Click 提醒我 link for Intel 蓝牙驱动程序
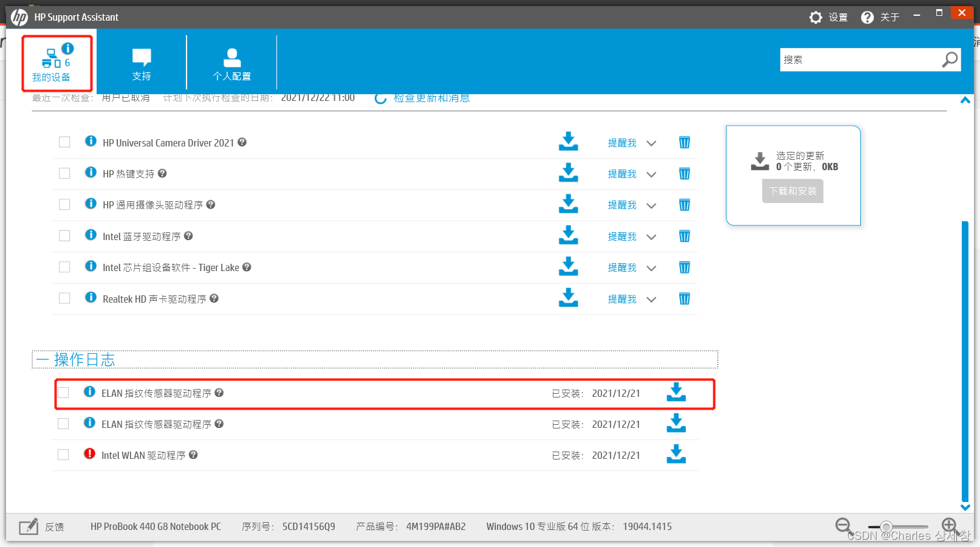Viewport: 980px width, 547px height. point(622,236)
